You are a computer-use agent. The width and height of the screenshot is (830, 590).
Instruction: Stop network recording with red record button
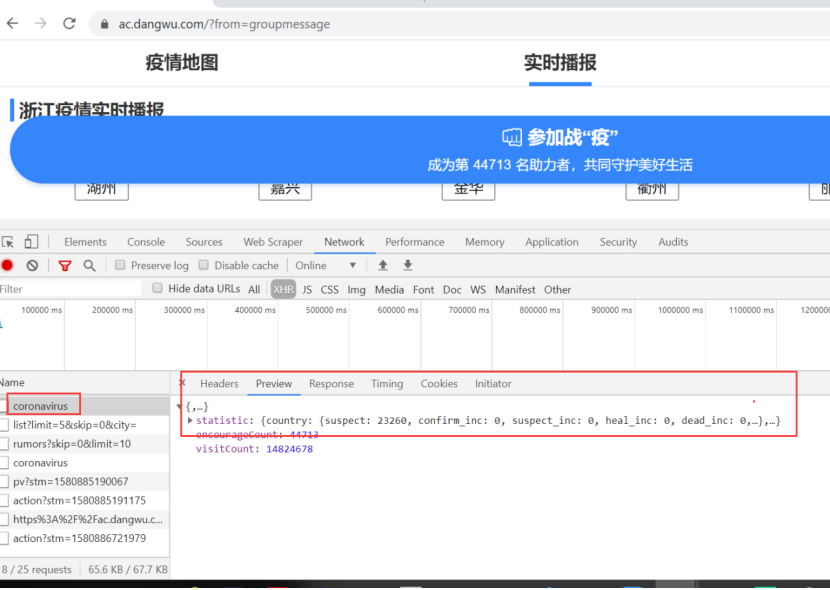tap(7, 265)
